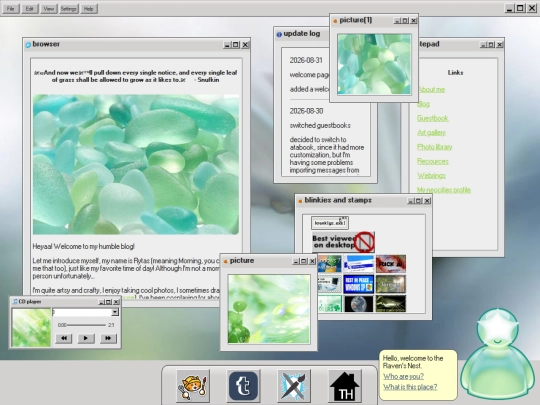
Task: Open the Blog link in notepad
Action: pyautogui.click(x=424, y=104)
